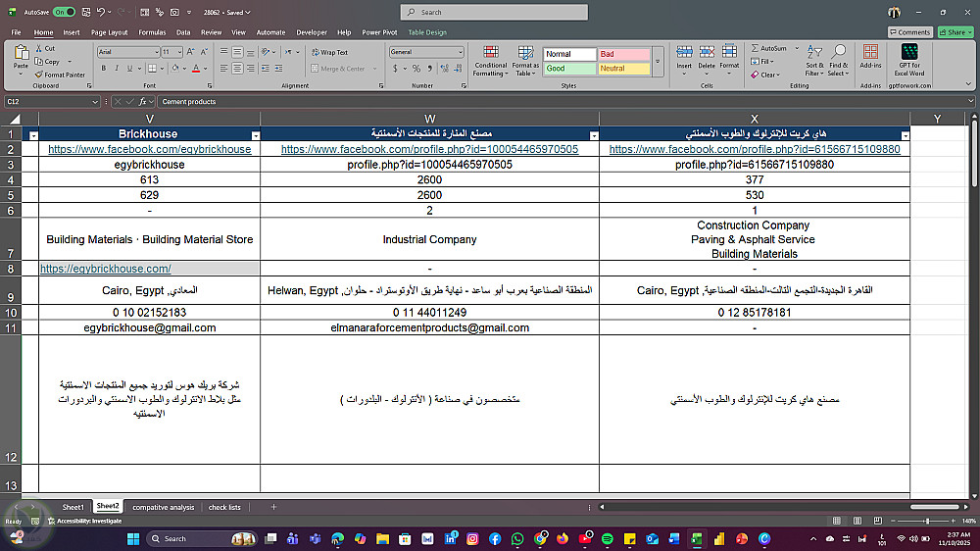The width and height of the screenshot is (980, 551).
Task: Select column Y header
Action: point(937,119)
